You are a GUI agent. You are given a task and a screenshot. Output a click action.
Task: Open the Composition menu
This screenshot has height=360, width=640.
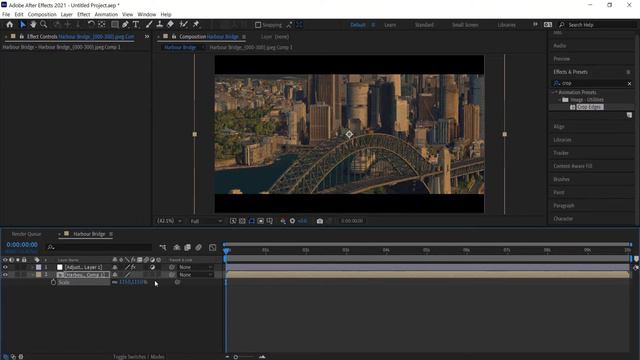(42, 14)
